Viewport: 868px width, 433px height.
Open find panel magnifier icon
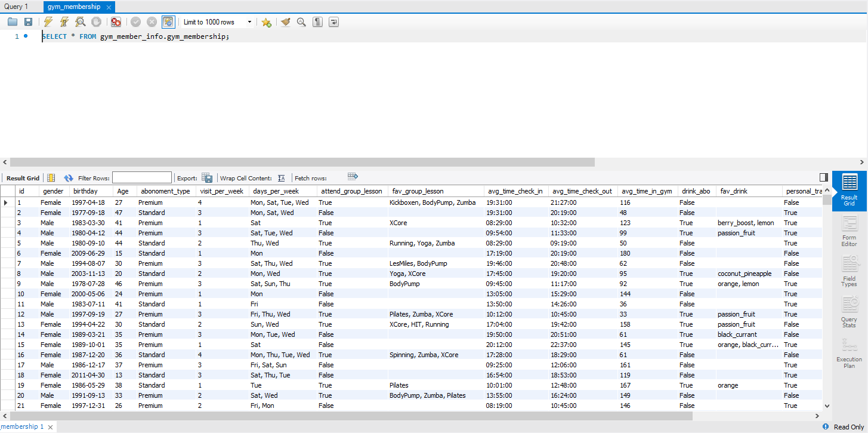tap(301, 22)
